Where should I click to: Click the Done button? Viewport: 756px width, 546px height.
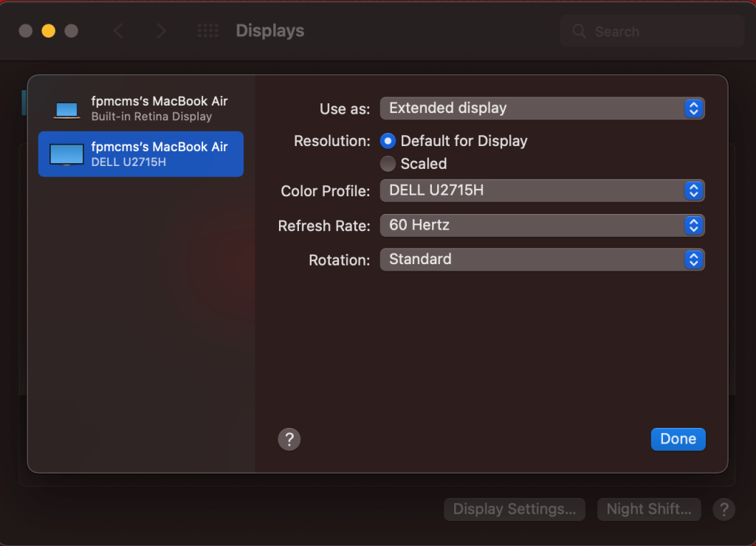pos(678,439)
